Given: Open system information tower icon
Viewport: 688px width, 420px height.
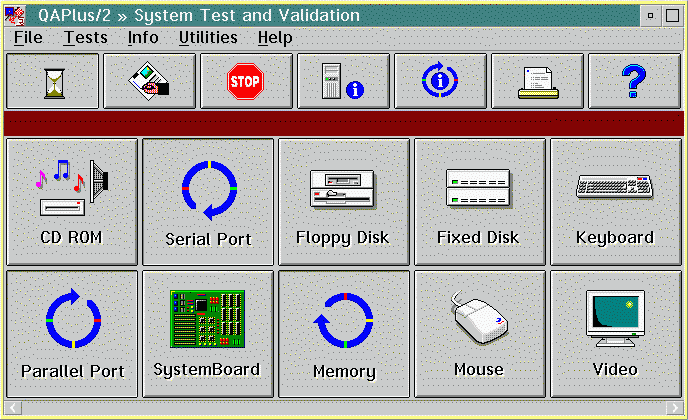Looking at the screenshot, I should point(343,82).
